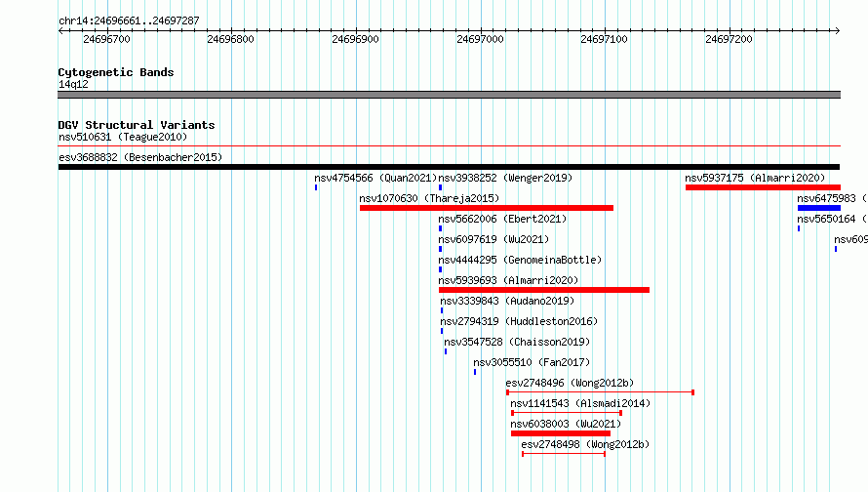
Task: Click the thin red line of nsv510631
Action: point(449,146)
